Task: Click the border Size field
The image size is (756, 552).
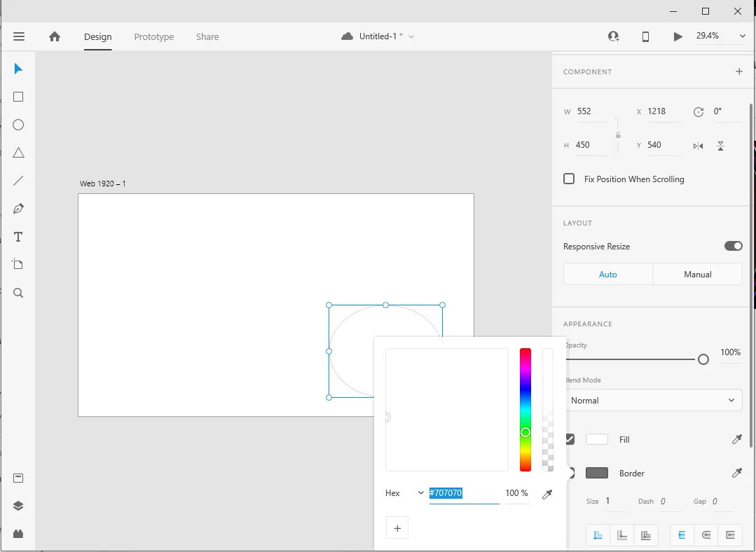Action: tap(615, 502)
